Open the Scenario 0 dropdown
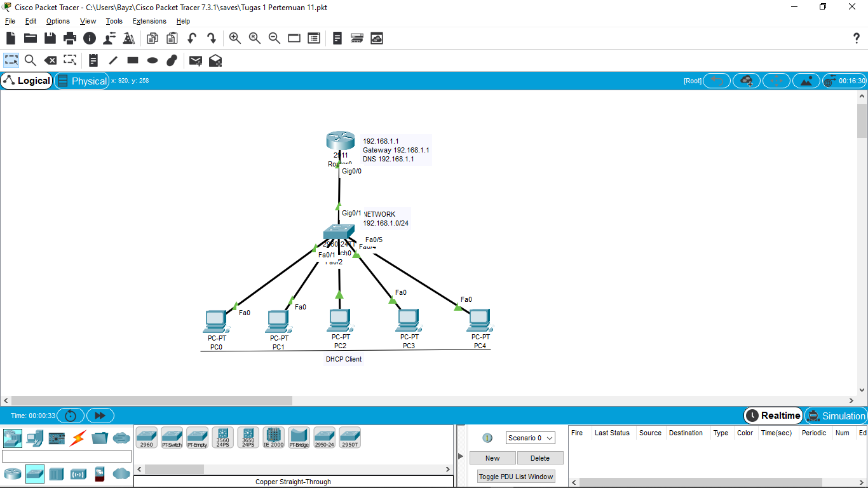 point(531,438)
